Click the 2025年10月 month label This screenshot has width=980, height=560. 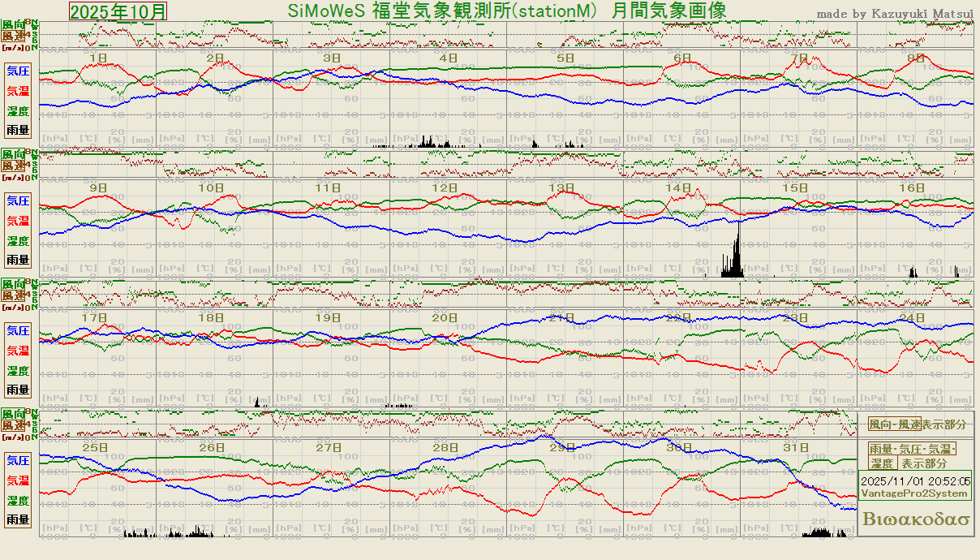[x=118, y=11]
